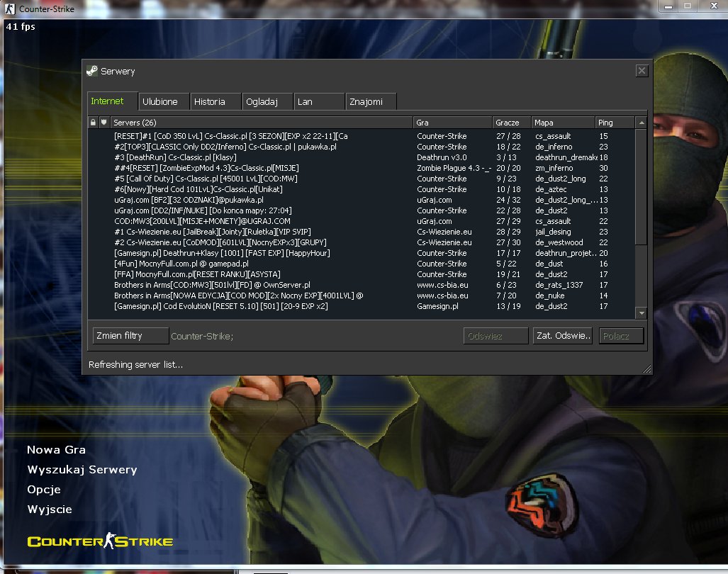Select server uGraj.com [DD2/INF/NUKE]

tap(362, 210)
